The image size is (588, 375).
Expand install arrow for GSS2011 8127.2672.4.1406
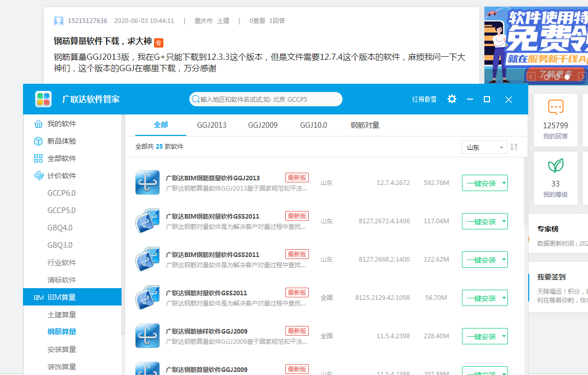(504, 221)
